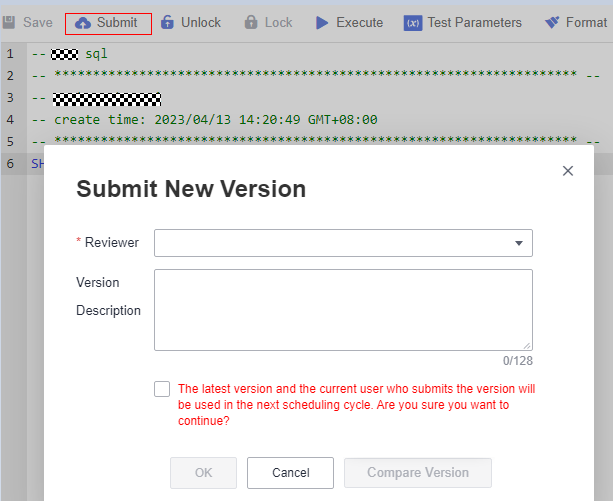Image resolution: width=613 pixels, height=501 pixels.
Task: Close the Submit New Version dialog
Action: [x=568, y=171]
